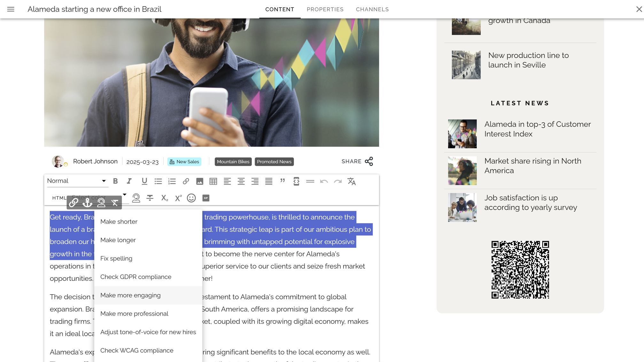Viewport: 644px width, 362px height.
Task: Center align the text
Action: pos(241,181)
